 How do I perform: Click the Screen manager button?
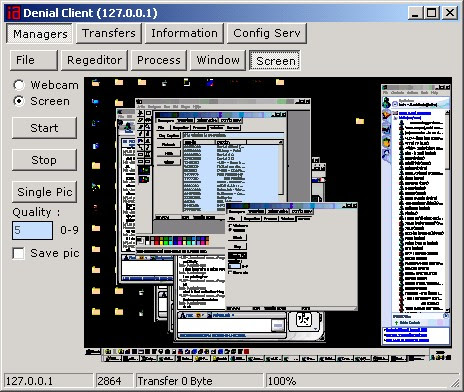coord(275,60)
